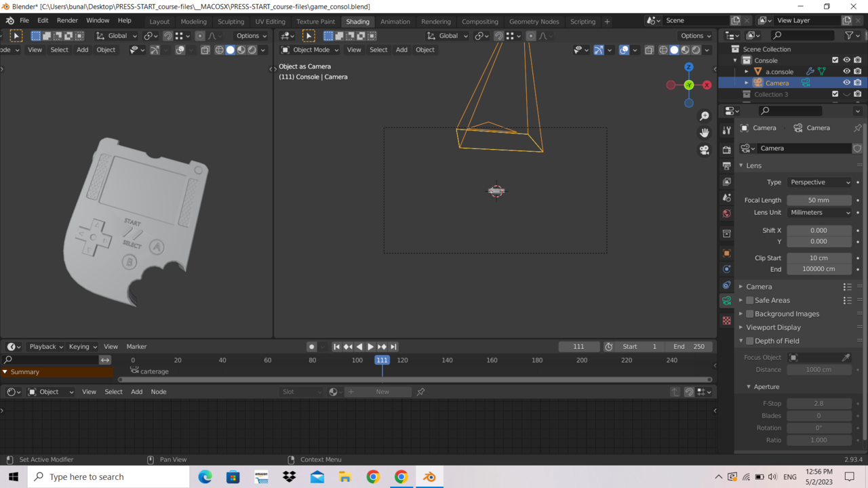This screenshot has height=488, width=868.
Task: Toggle Depth of Field checkbox
Action: pyautogui.click(x=749, y=341)
